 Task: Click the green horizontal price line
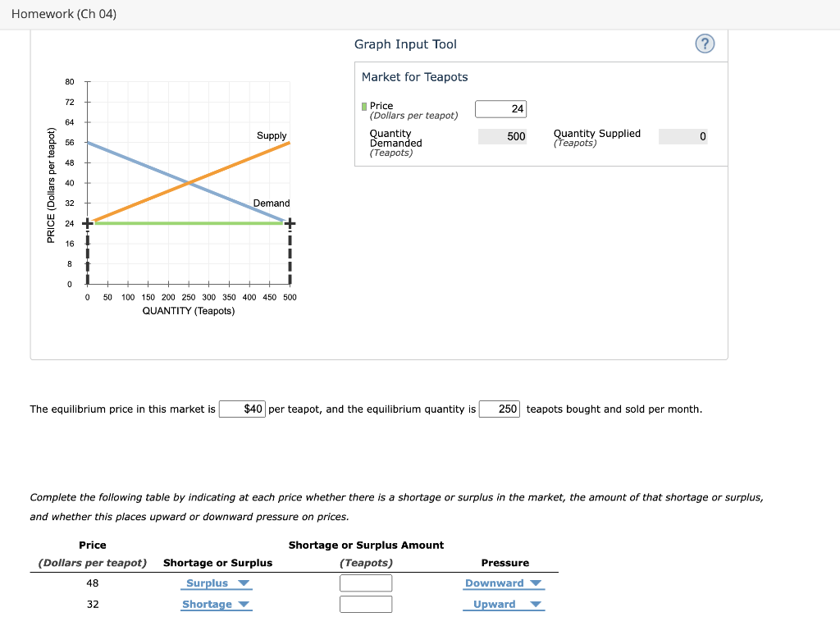coord(187,222)
